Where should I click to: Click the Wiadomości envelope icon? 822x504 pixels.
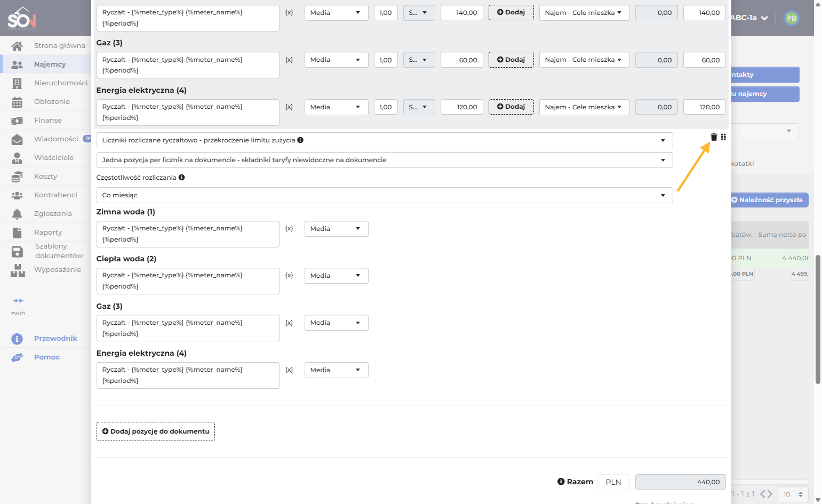[17, 139]
